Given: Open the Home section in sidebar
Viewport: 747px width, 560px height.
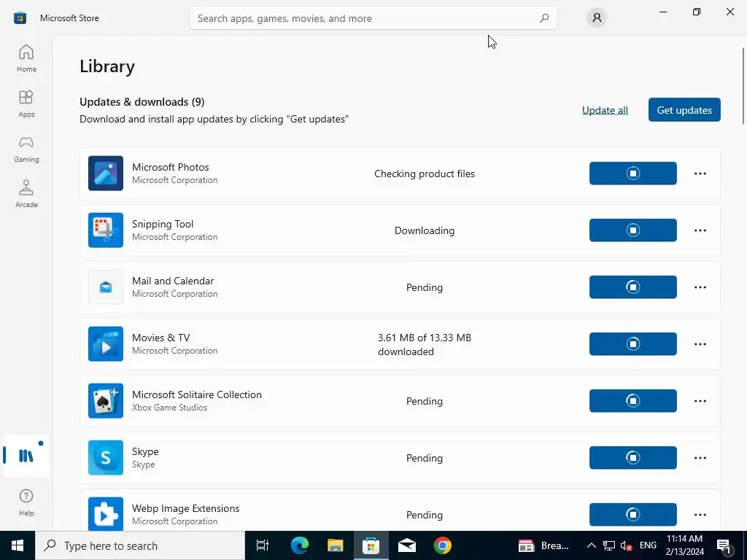Looking at the screenshot, I should point(26,58).
